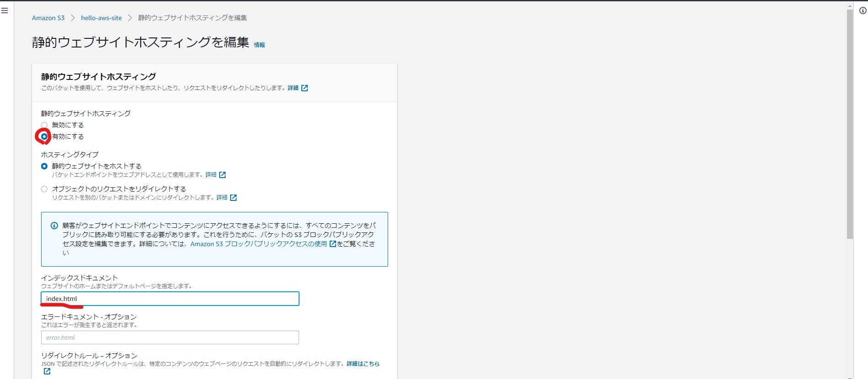The width and height of the screenshot is (868, 379).
Task: Open Amazon S3 ブロックパブリックアクセスの使用 link
Action: (x=258, y=244)
